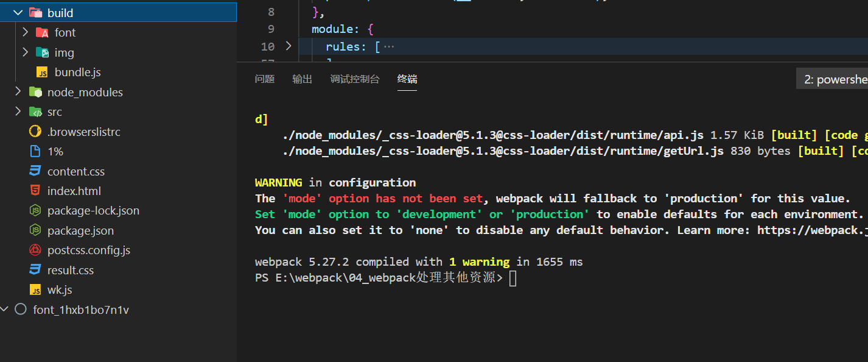The height and width of the screenshot is (362, 868).
Task: Open the file named 1%
Action: pyautogui.click(x=55, y=152)
